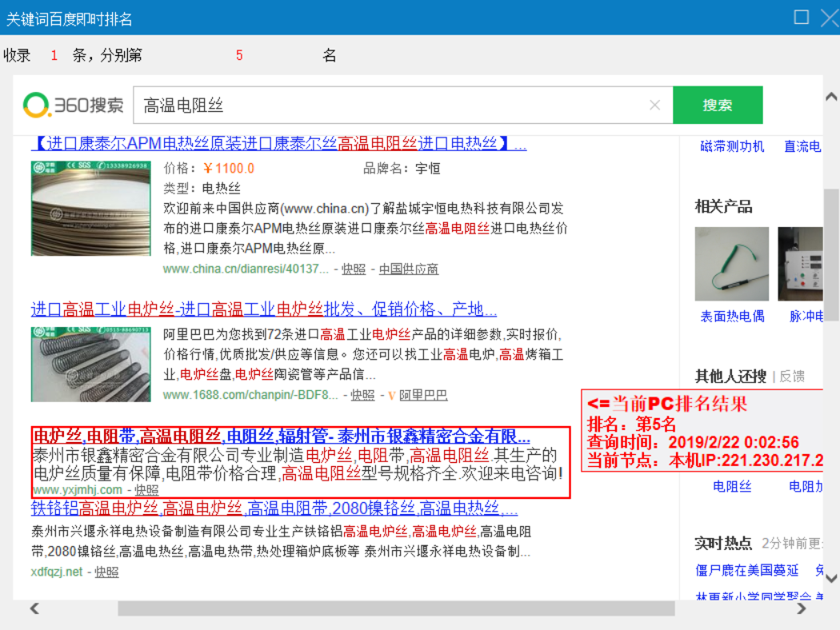The image size is (840, 630).
Task: Open 快照 of the xdfqzj.net result
Action: [x=106, y=572]
